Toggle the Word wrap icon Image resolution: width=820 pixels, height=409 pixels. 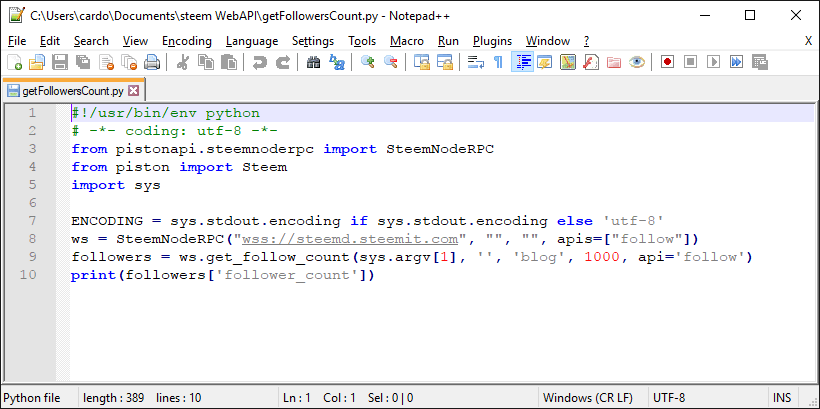[x=475, y=62]
